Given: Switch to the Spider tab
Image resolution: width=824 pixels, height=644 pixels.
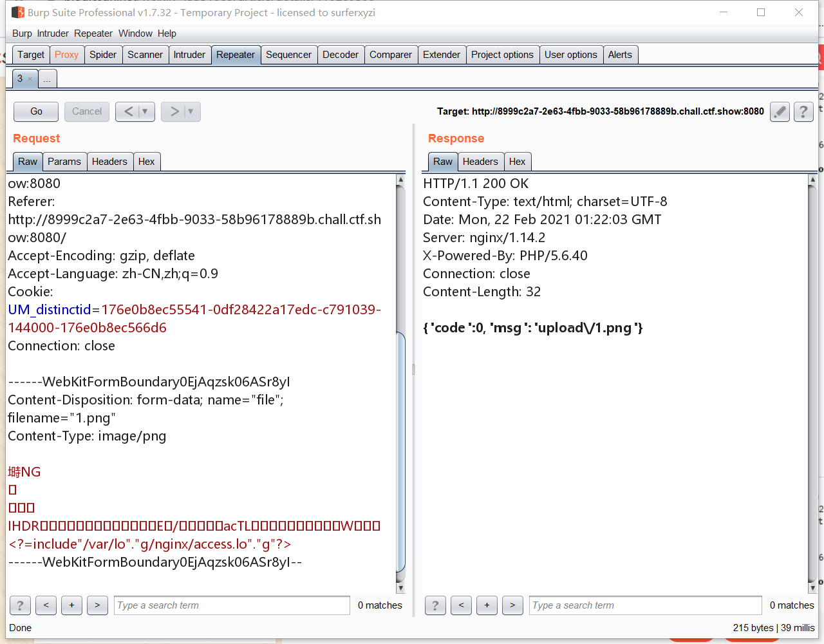Looking at the screenshot, I should (103, 55).
